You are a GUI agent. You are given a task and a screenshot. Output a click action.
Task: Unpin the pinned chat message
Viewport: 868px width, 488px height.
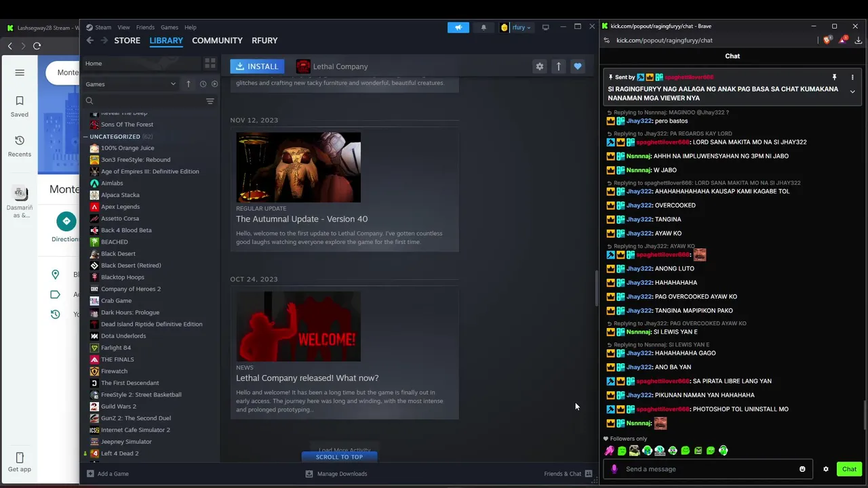[x=834, y=77]
